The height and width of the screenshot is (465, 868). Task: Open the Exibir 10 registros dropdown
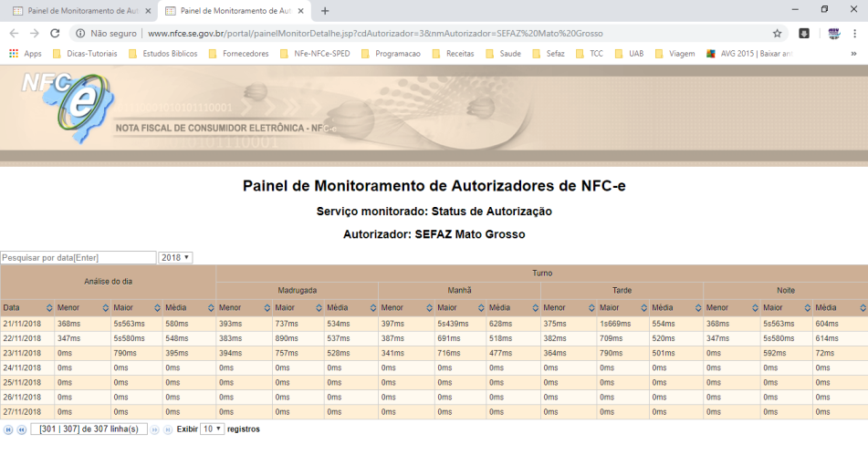(x=212, y=429)
